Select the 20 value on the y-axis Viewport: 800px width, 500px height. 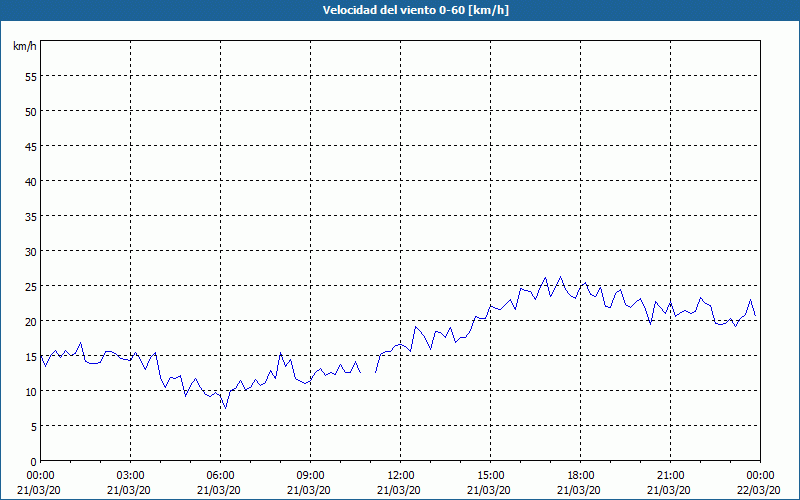point(31,321)
